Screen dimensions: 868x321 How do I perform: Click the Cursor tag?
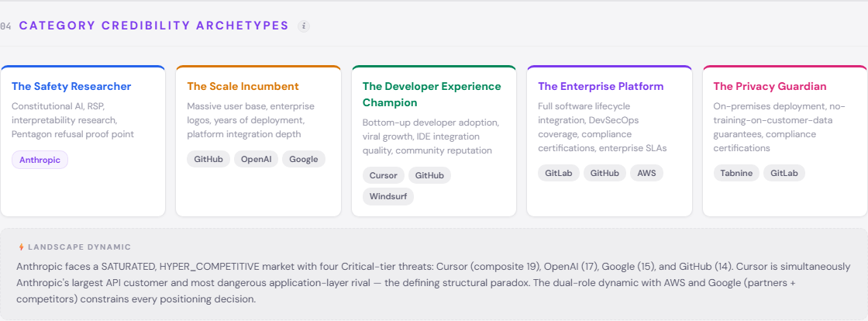(383, 175)
